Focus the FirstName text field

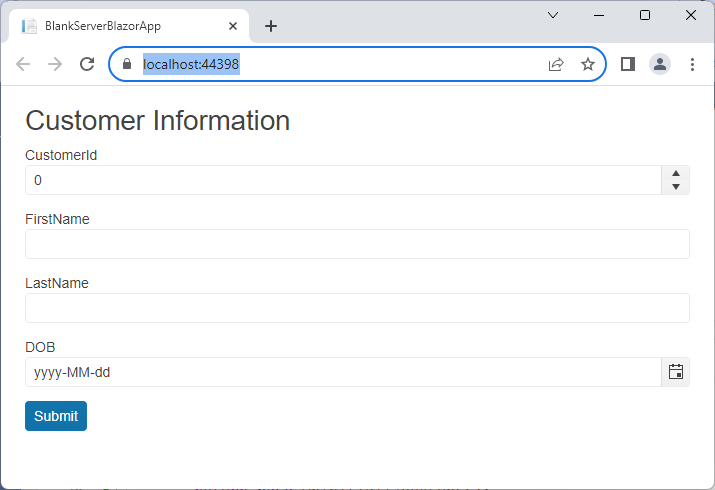point(357,244)
